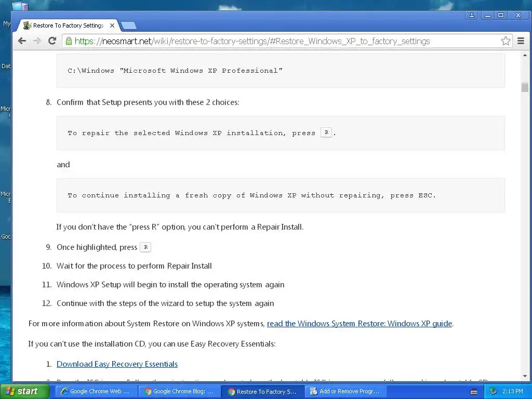Open a new tab
This screenshot has width=532, height=399.
click(x=129, y=25)
